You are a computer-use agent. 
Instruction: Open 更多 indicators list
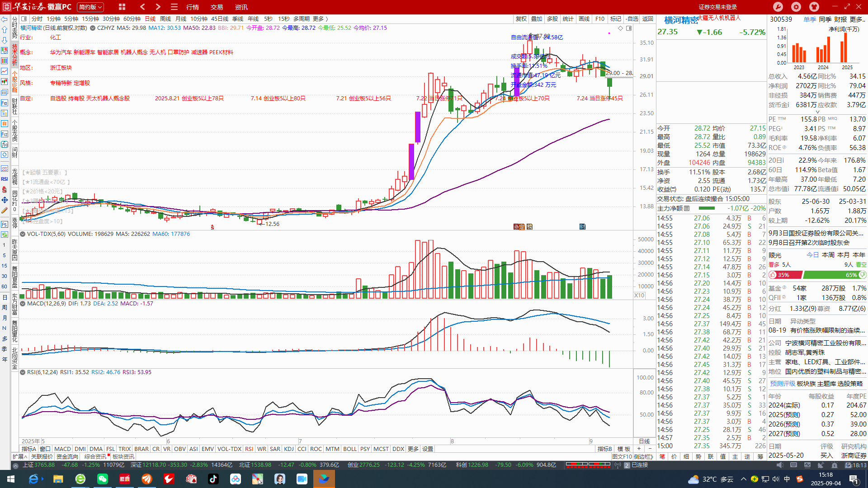pos(413,449)
